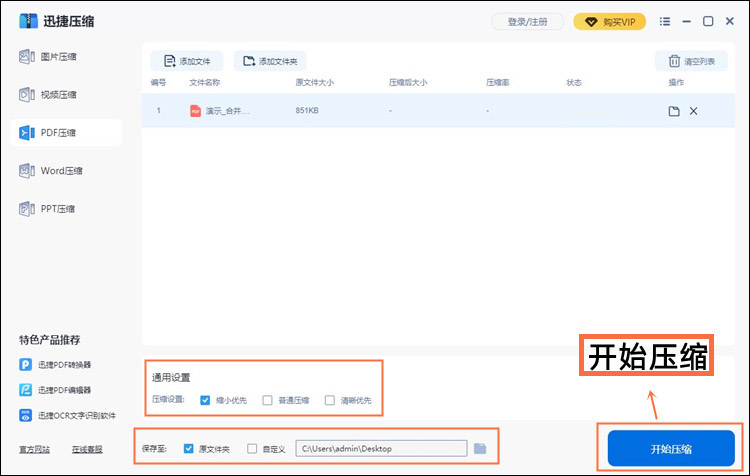Browse for folder using the folder icon

coord(481,449)
